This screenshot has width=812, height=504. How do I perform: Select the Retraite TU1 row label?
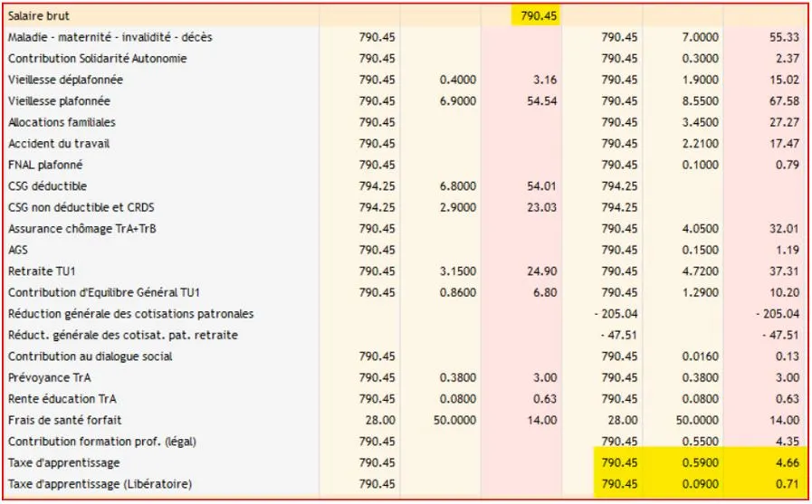pyautogui.click(x=42, y=271)
